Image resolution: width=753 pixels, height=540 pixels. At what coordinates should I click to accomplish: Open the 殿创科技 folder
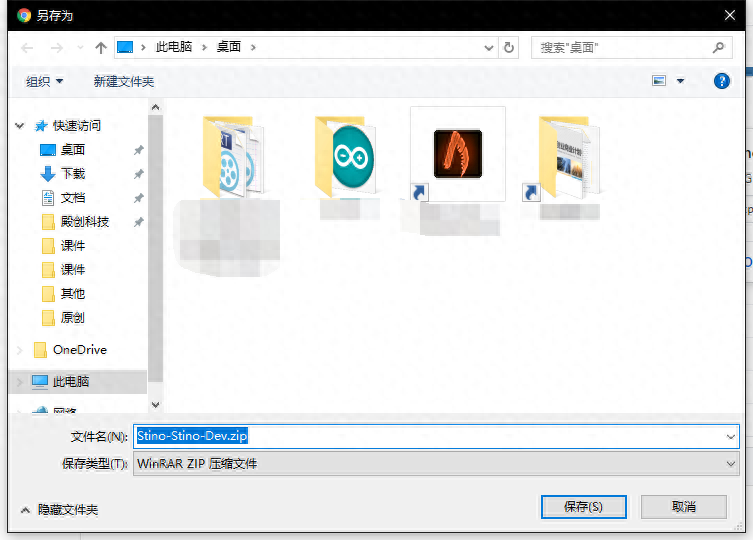[x=85, y=221]
